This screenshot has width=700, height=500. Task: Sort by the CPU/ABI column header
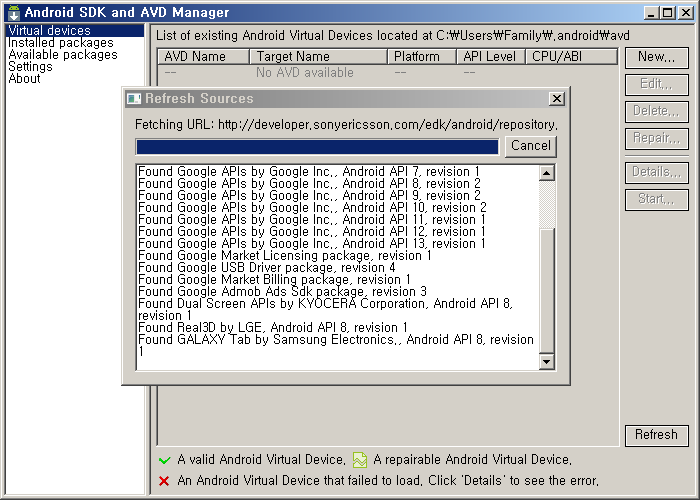[571, 57]
